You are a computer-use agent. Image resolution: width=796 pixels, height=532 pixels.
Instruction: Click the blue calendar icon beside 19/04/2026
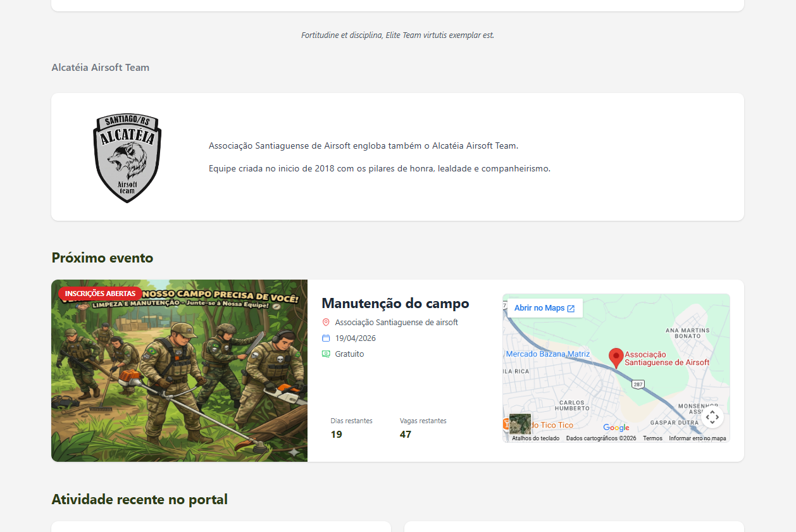tap(326, 338)
